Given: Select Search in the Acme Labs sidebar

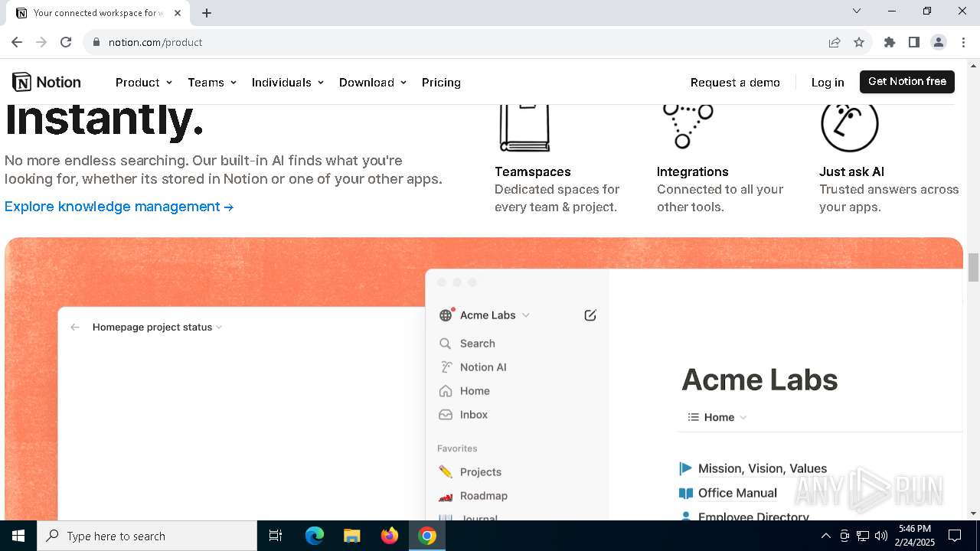Looking at the screenshot, I should pos(478,344).
